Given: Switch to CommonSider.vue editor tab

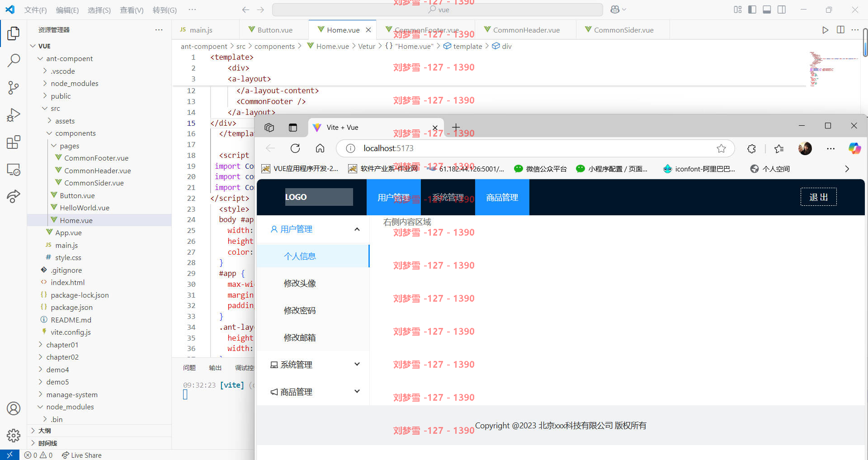Looking at the screenshot, I should click(x=623, y=30).
